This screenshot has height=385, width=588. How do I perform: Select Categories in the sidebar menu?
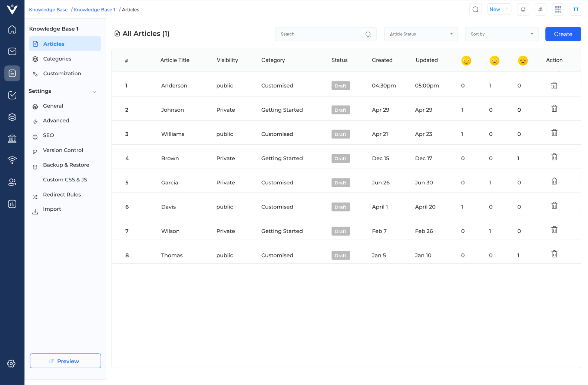pyautogui.click(x=57, y=59)
